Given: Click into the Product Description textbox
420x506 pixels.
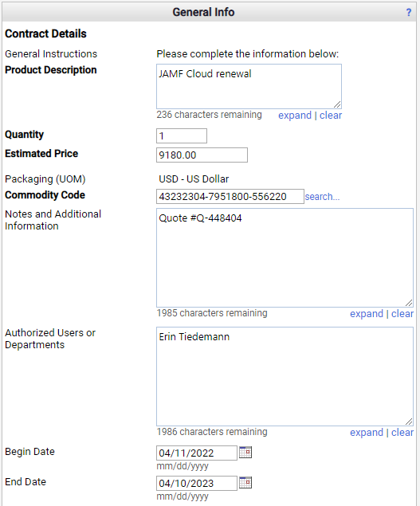Looking at the screenshot, I should pyautogui.click(x=249, y=86).
